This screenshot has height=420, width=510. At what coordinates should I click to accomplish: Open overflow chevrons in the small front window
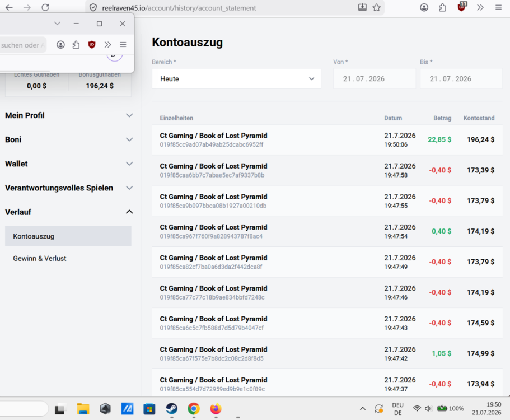(x=107, y=45)
